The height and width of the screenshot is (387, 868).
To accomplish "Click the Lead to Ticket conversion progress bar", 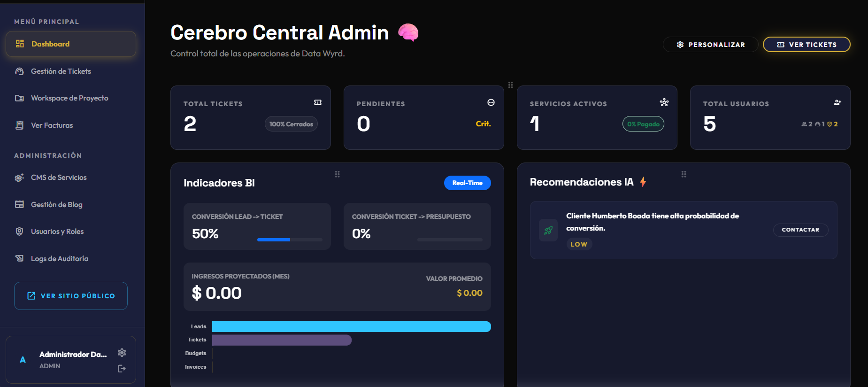I will point(290,240).
